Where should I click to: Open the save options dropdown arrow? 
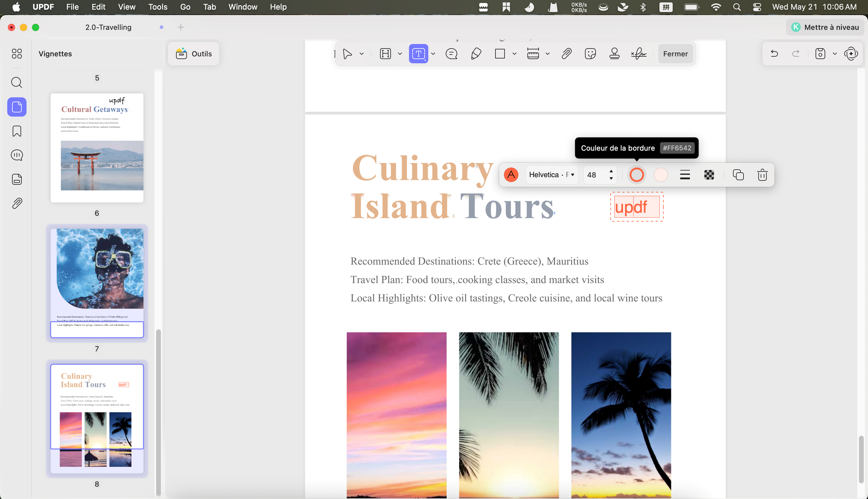point(835,54)
